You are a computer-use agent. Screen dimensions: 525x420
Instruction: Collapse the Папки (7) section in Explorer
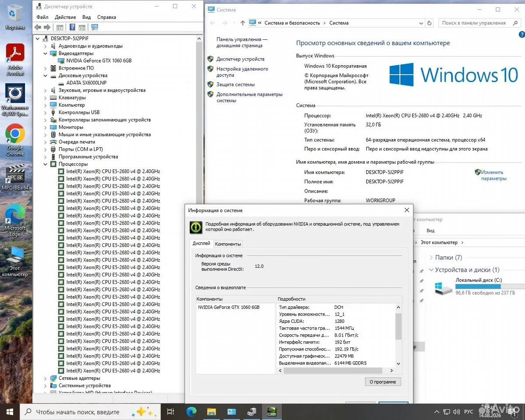click(431, 258)
